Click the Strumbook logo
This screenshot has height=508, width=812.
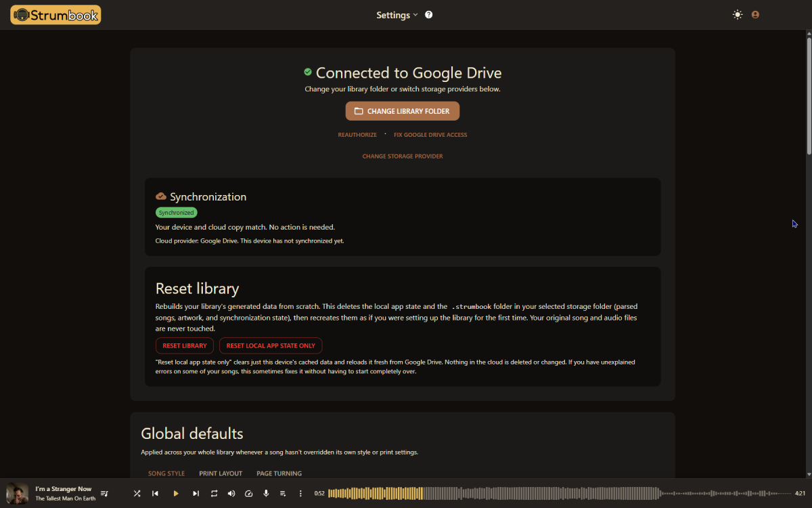[x=55, y=15]
